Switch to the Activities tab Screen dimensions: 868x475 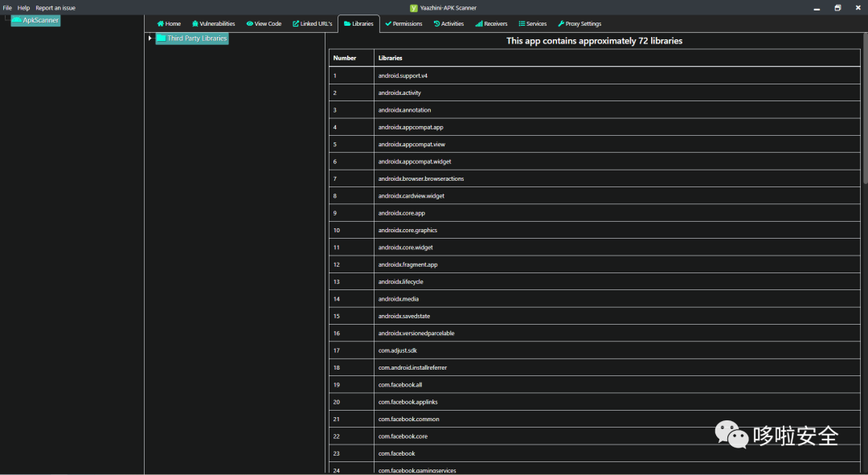pos(449,24)
